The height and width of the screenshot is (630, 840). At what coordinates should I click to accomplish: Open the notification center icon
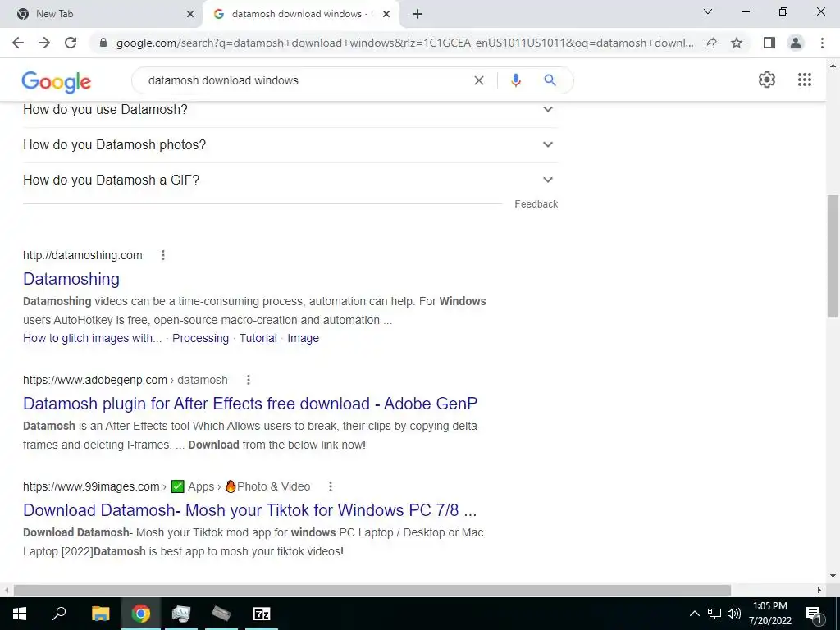(x=814, y=614)
